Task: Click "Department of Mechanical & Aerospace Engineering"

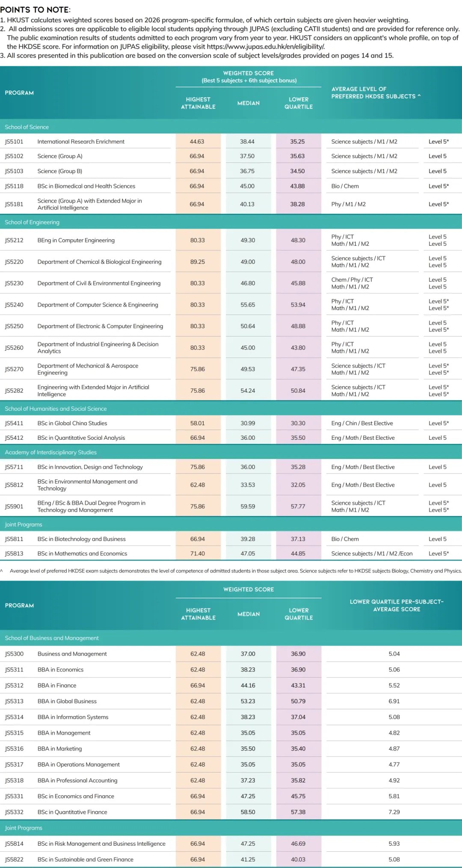Action: [x=88, y=369]
